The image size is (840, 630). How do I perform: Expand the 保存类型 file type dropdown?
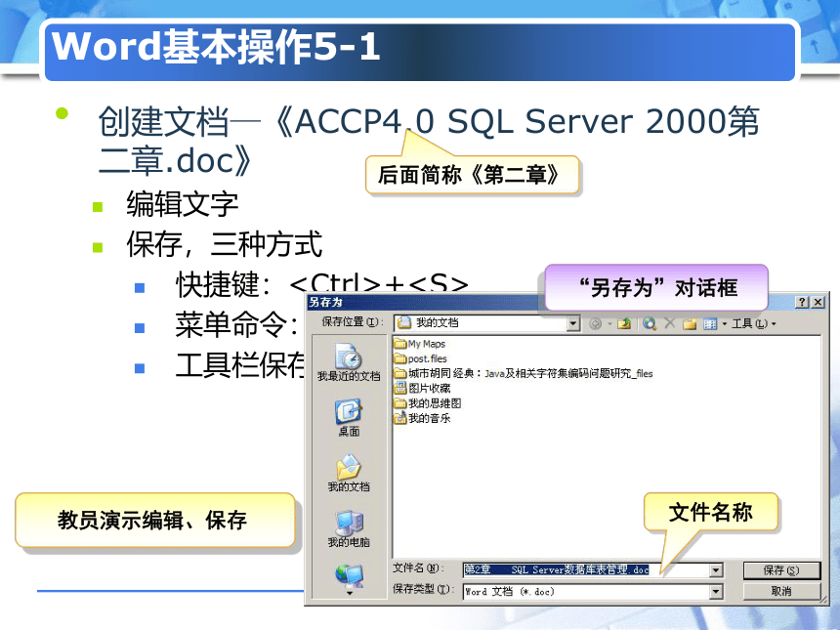pos(716,592)
